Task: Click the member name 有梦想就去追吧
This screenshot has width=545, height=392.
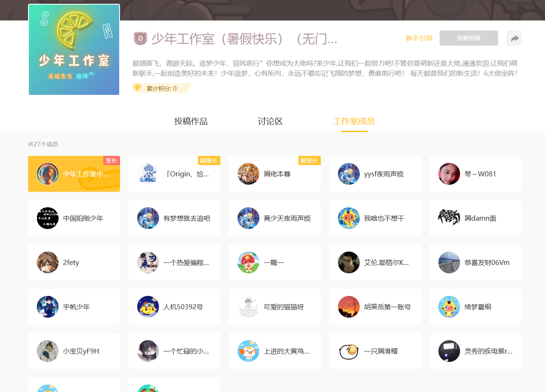Action: click(x=187, y=218)
